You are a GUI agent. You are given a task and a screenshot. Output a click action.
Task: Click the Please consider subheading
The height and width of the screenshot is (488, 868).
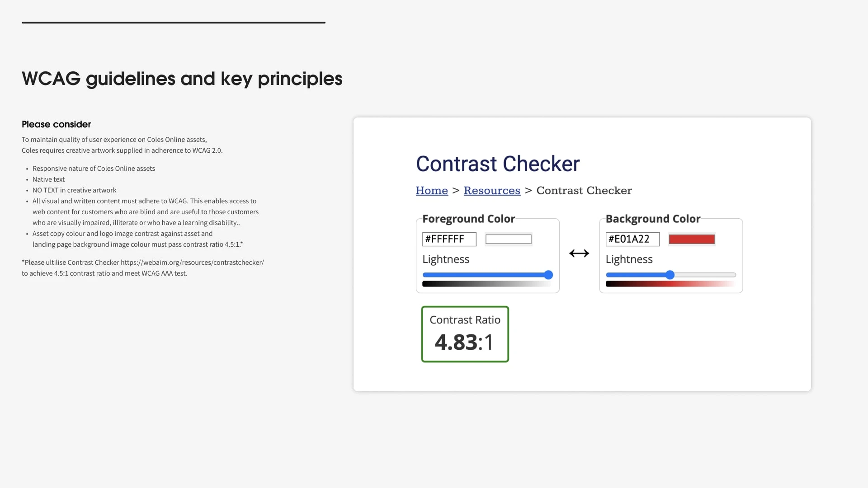56,124
